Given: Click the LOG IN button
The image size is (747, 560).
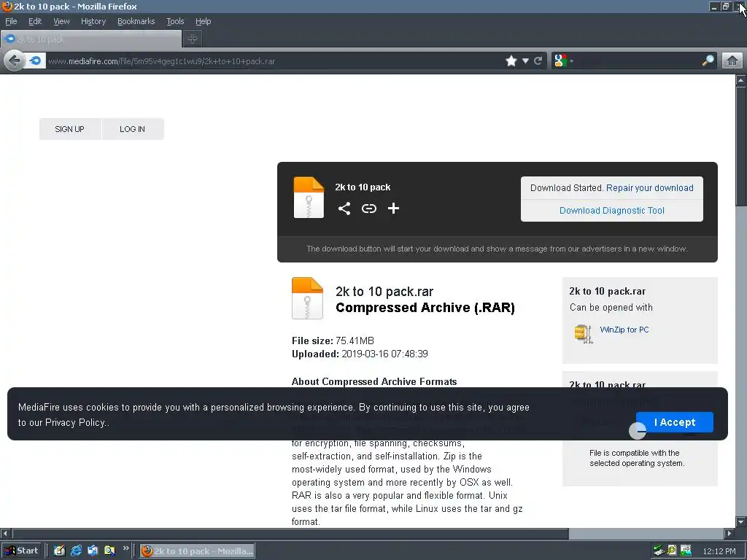Looking at the screenshot, I should [x=133, y=129].
